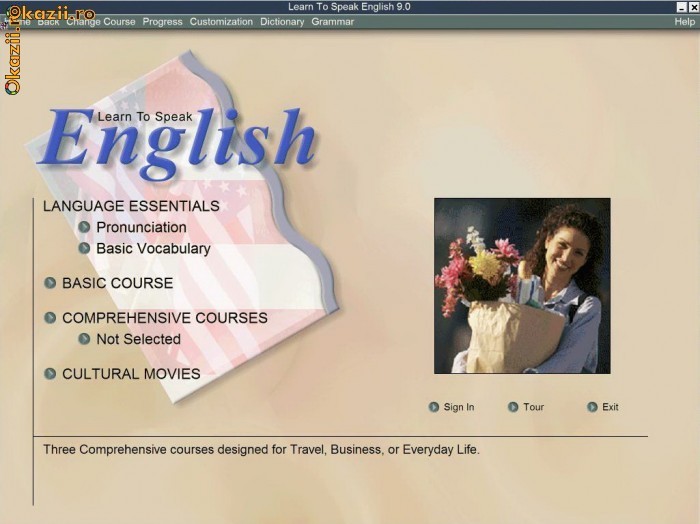Open the Dictionary menu
This screenshot has height=524, width=700.
pyautogui.click(x=282, y=22)
